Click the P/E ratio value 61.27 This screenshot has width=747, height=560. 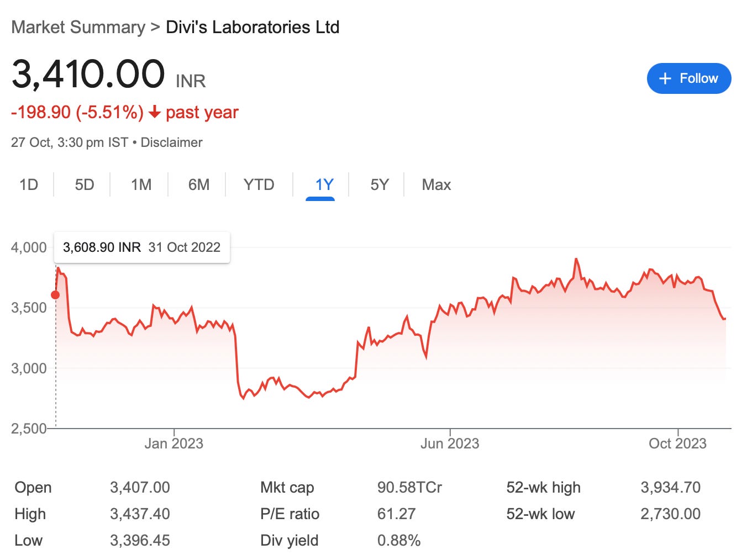click(x=396, y=514)
